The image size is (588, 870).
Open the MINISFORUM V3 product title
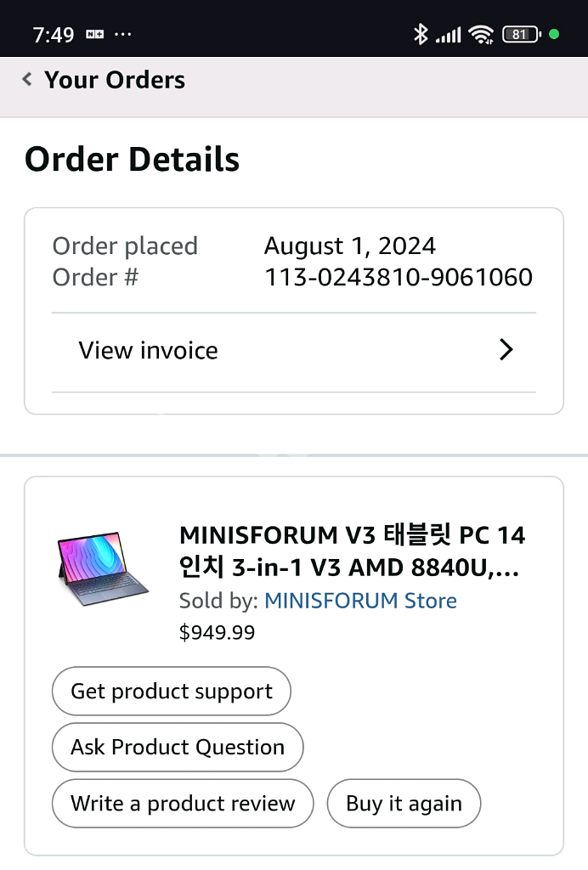[352, 551]
